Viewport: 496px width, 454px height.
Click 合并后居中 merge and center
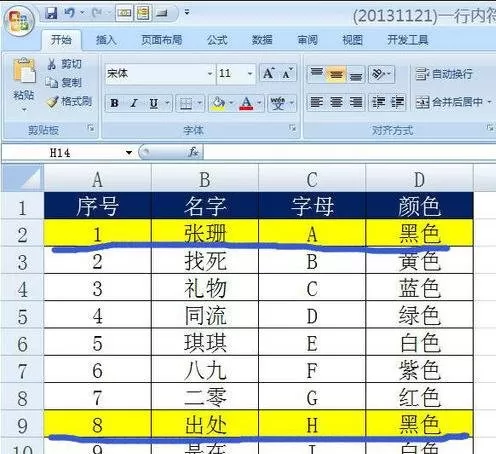449,102
